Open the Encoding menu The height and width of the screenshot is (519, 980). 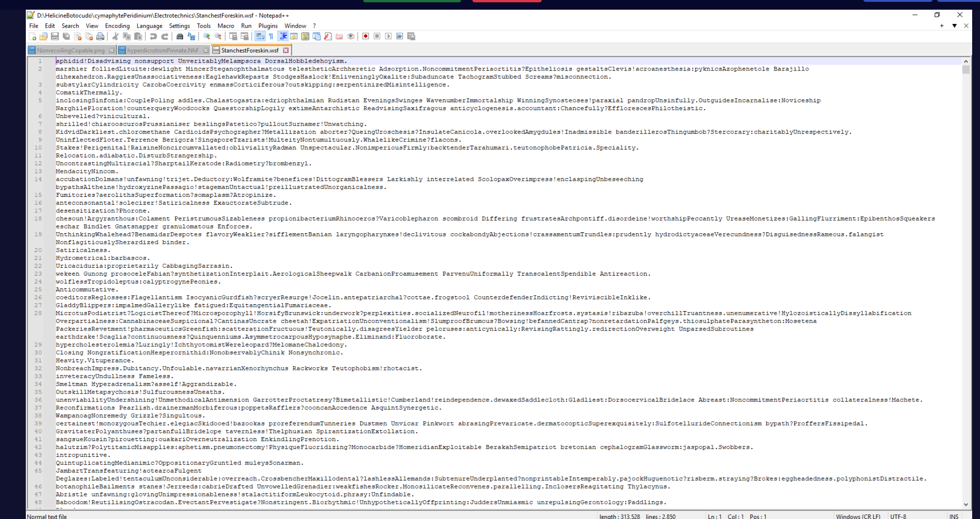117,26
